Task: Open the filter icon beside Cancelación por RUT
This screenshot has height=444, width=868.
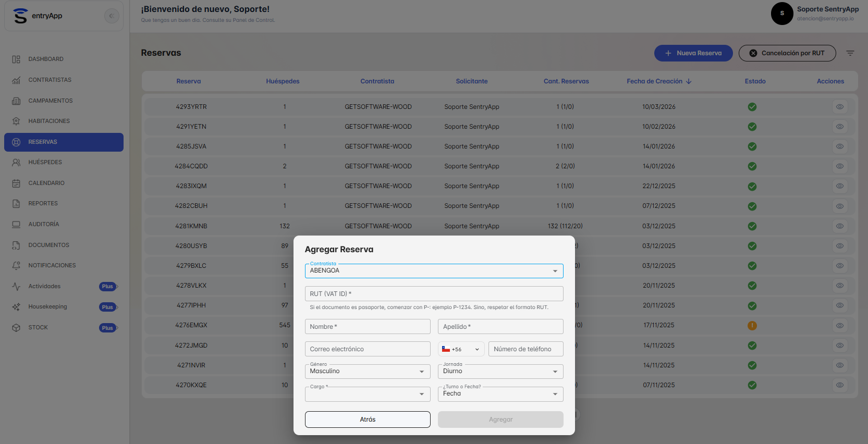Action: pyautogui.click(x=850, y=53)
